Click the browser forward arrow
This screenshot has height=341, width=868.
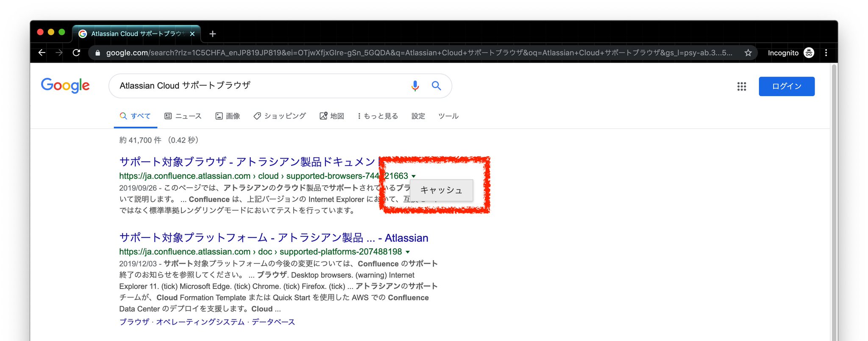pos(59,53)
